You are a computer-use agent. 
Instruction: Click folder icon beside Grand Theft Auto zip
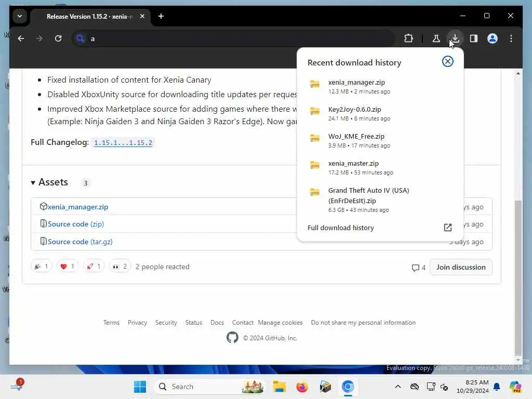pyautogui.click(x=314, y=192)
